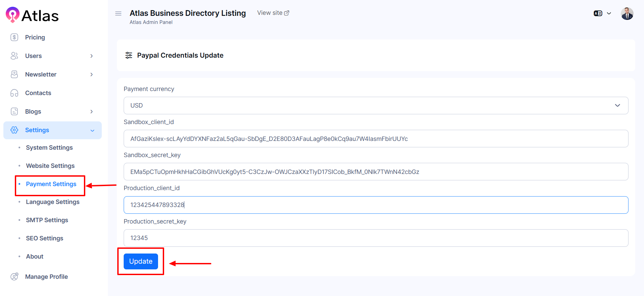Viewport: 644px width, 296px height.
Task: Open the language translate icon
Action: [598, 13]
